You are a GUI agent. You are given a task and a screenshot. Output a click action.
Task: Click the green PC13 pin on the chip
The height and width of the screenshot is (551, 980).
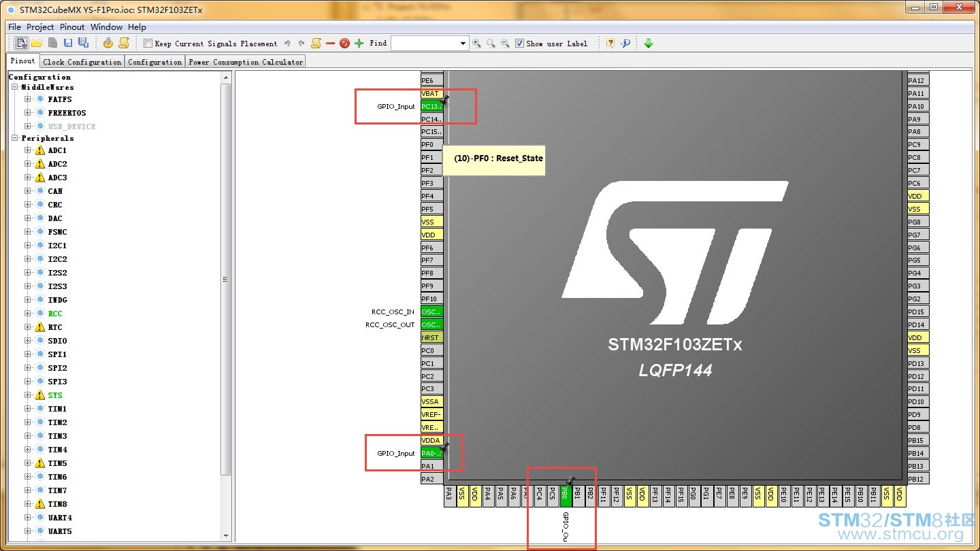click(432, 106)
